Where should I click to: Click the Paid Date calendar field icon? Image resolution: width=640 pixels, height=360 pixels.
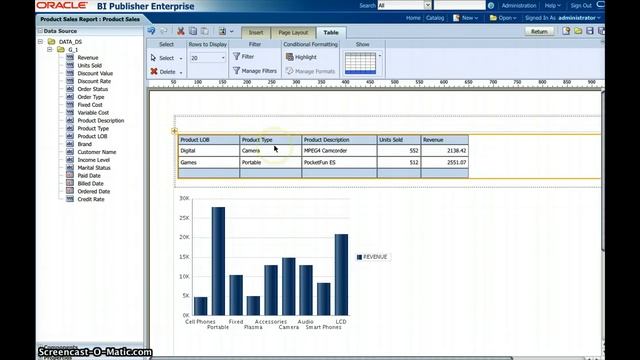pyautogui.click(x=70, y=176)
